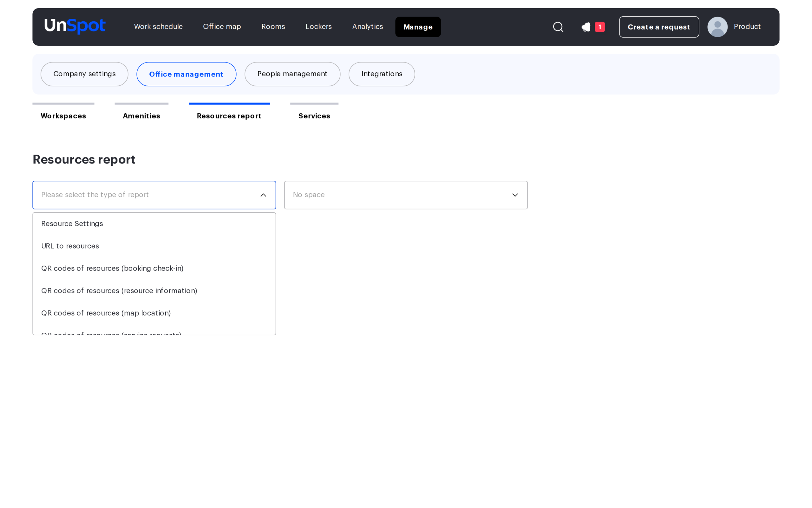Go to Work schedule
This screenshot has height=508, width=812.
coord(158,27)
